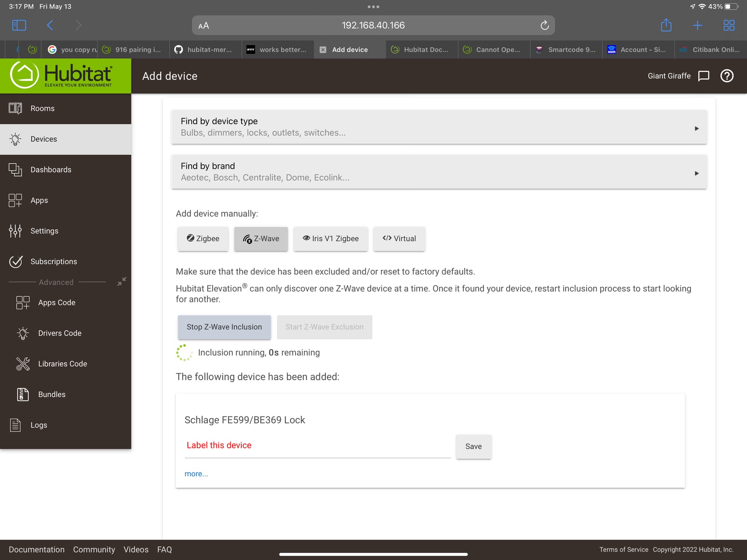The width and height of the screenshot is (747, 560).
Task: Open the Videos footer link
Action: click(136, 549)
